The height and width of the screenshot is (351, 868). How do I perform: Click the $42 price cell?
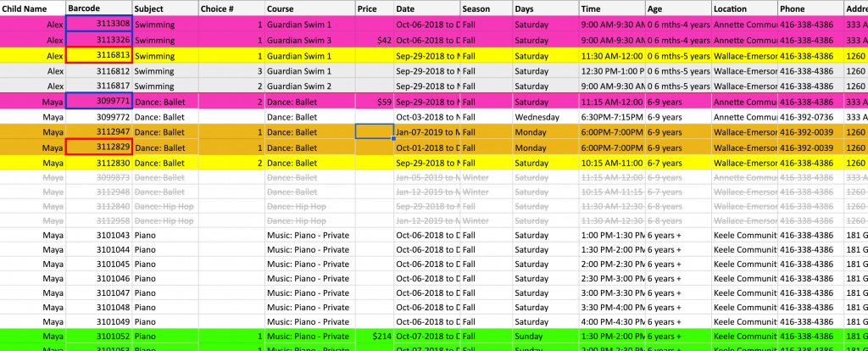click(374, 40)
